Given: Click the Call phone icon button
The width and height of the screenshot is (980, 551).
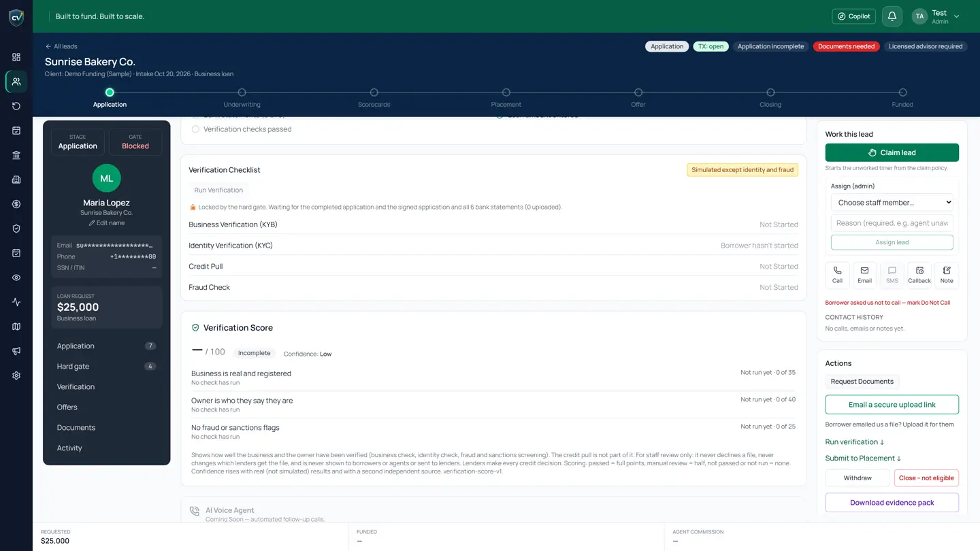Looking at the screenshot, I should [838, 275].
